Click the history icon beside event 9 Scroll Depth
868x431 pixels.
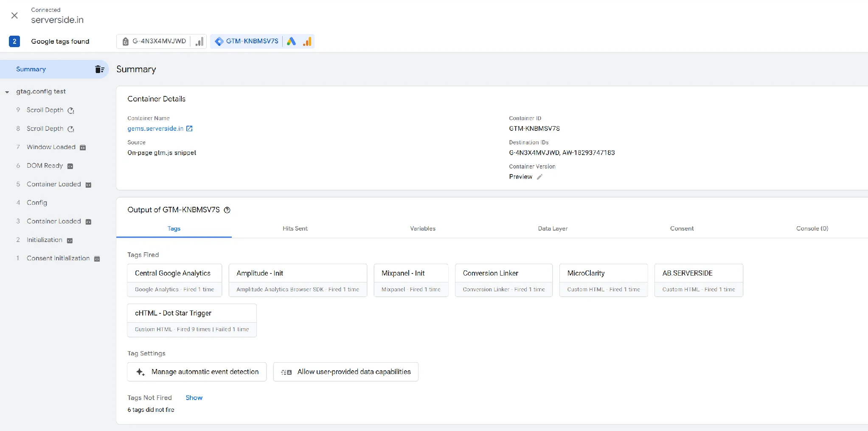click(x=71, y=110)
